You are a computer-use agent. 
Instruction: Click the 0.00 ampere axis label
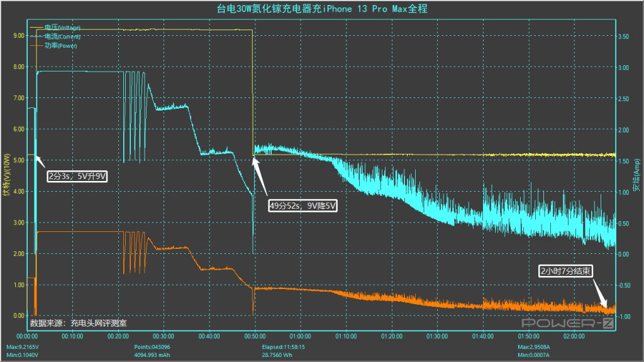623,254
